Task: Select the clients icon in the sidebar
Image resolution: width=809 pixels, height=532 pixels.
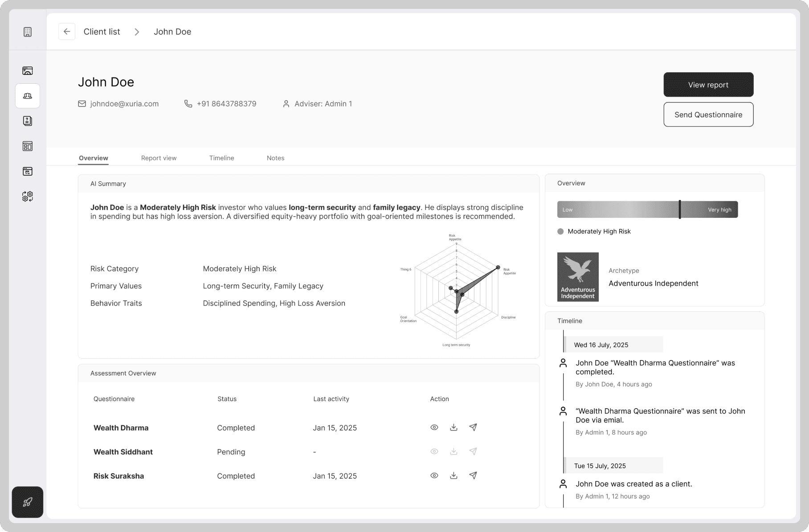Action: pyautogui.click(x=27, y=95)
